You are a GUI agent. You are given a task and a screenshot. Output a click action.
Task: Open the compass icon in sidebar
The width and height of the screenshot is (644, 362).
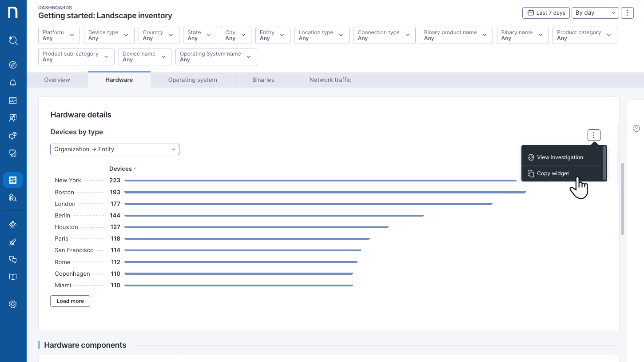point(13,65)
